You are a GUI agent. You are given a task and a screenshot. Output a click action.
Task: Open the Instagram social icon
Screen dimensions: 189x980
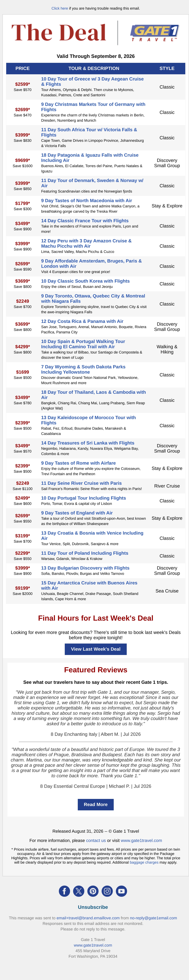(107, 891)
